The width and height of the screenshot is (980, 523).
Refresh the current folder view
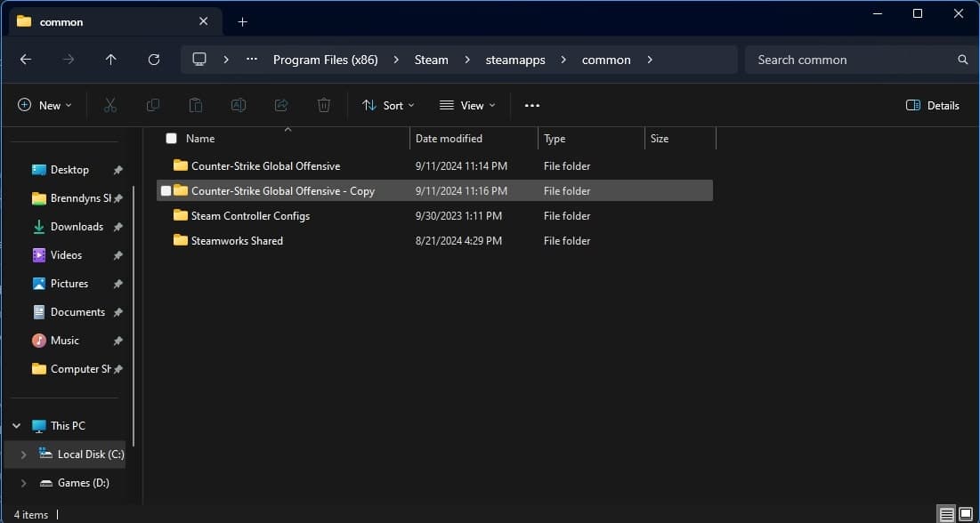[x=154, y=60]
